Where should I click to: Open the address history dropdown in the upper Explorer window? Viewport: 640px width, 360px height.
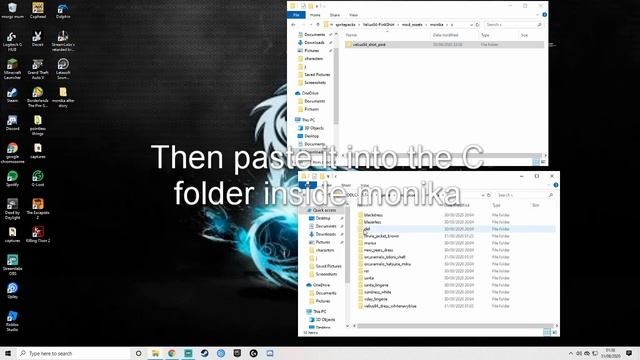(x=471, y=25)
